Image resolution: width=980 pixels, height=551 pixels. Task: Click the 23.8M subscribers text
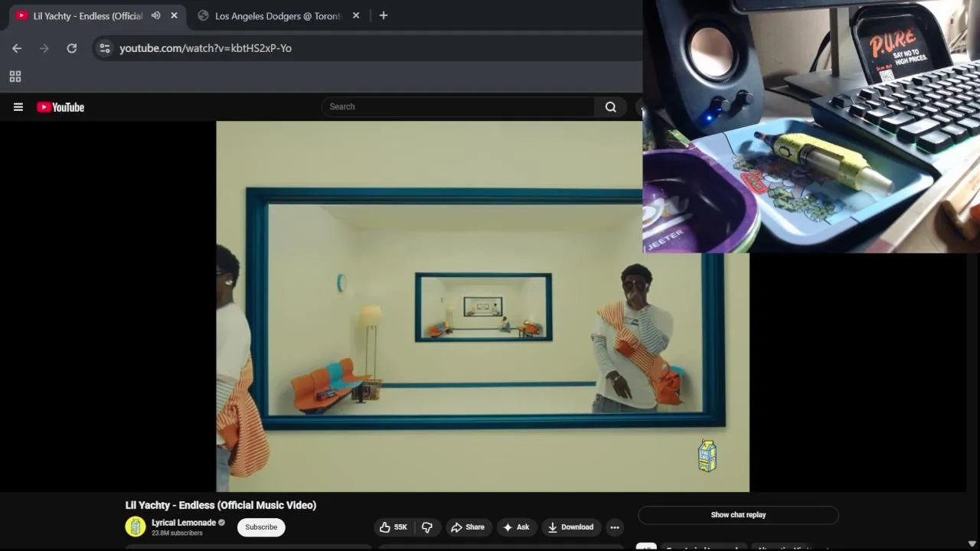(177, 533)
